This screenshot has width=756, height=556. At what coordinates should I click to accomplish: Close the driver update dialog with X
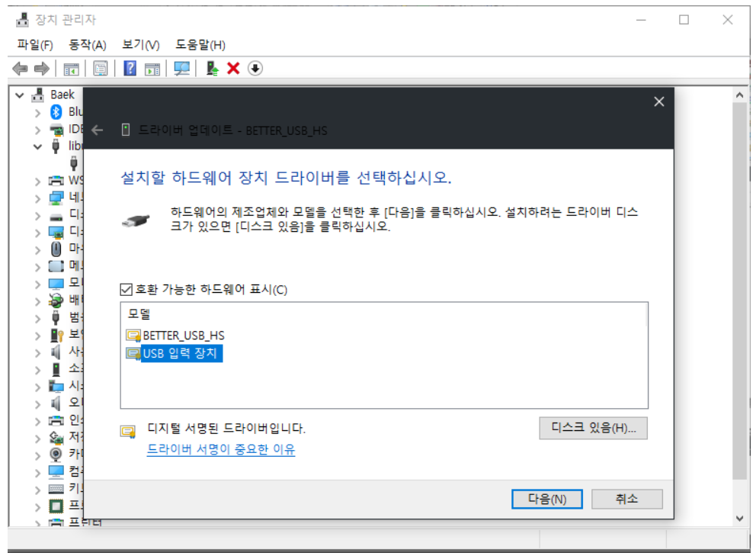(659, 102)
